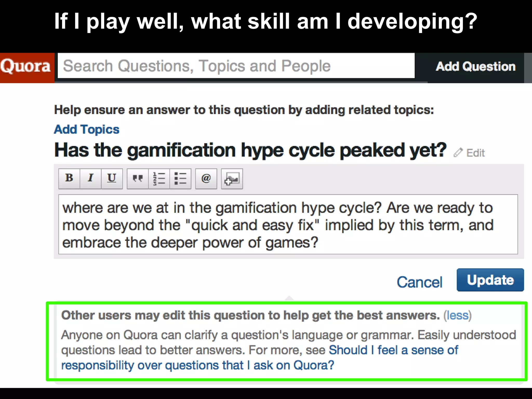Open the 'Should I feel a sense of responsibility' link
The width and height of the screenshot is (532, 399).
click(260, 357)
